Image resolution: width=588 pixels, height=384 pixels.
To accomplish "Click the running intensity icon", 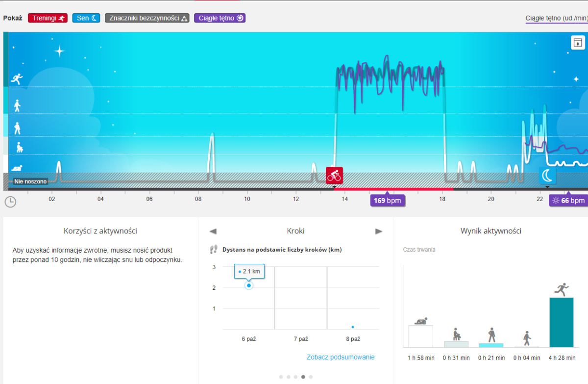I will coord(18,78).
